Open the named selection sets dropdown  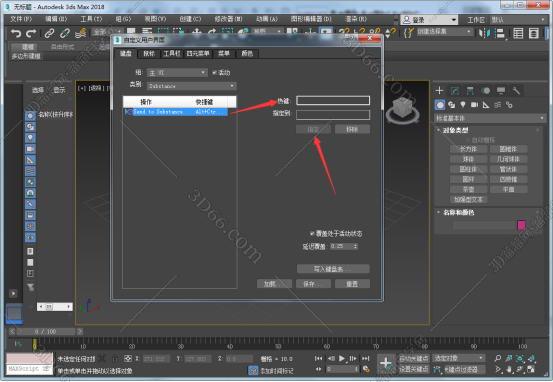pos(444,32)
